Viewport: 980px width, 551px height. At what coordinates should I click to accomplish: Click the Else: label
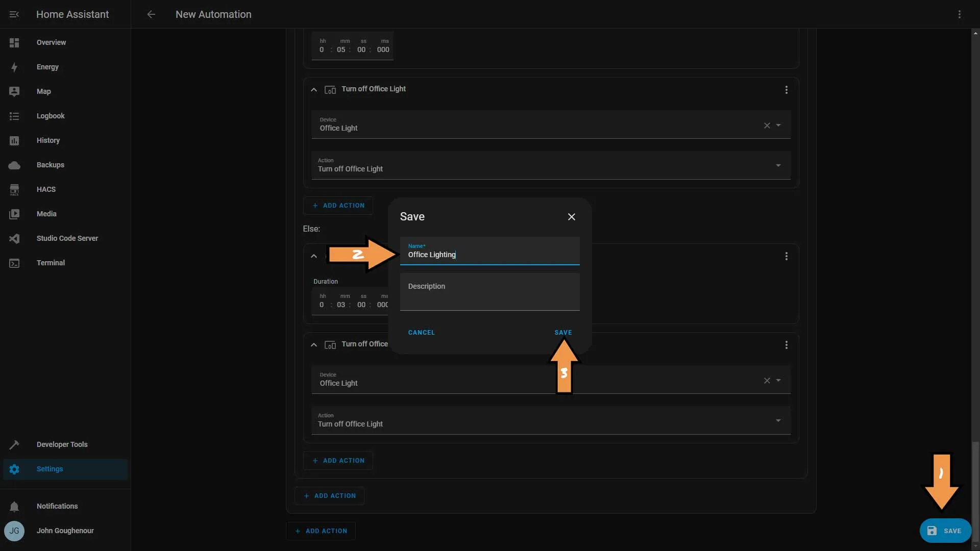(x=311, y=229)
